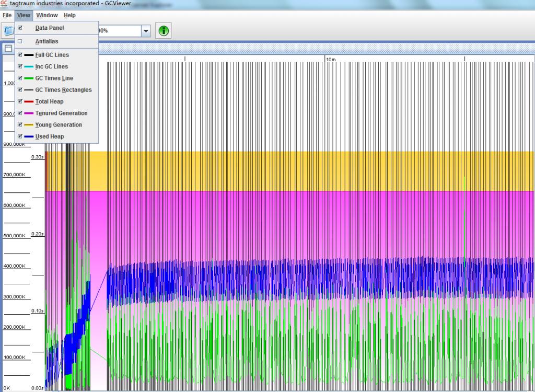Click the zoom percentage input field
535x392 pixels.
click(x=120, y=31)
